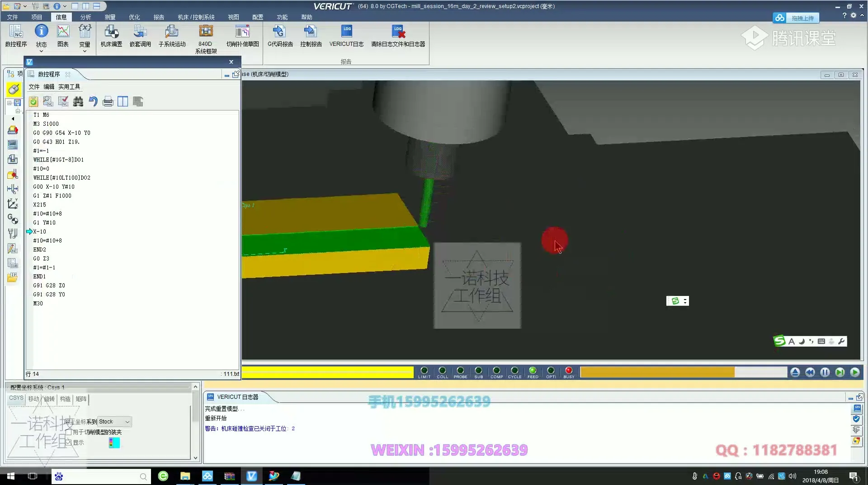Click the print icon in NC program toolbar
Viewport: 868px width, 485px height.
tap(108, 101)
